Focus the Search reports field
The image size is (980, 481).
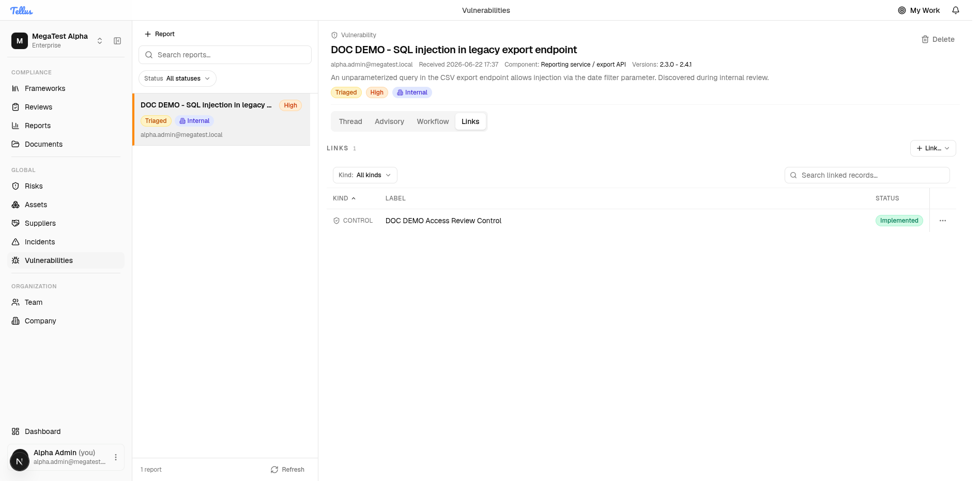[225, 55]
